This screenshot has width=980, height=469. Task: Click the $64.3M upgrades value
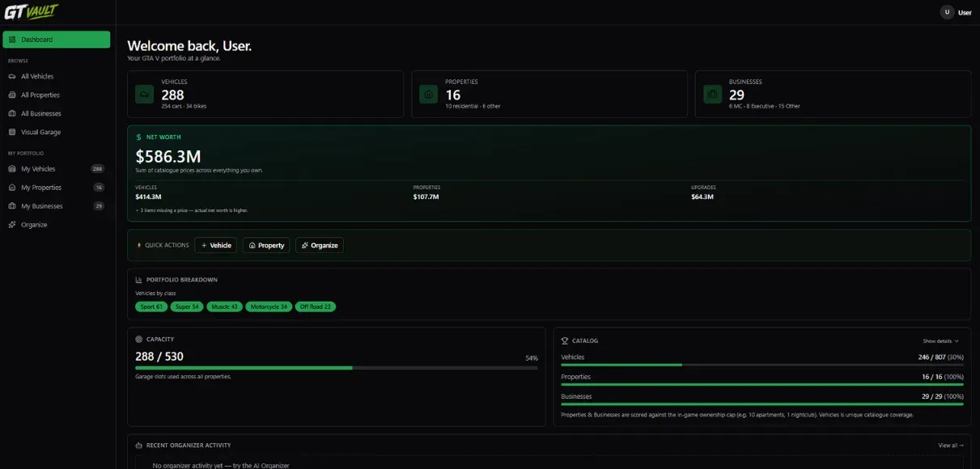pos(702,196)
